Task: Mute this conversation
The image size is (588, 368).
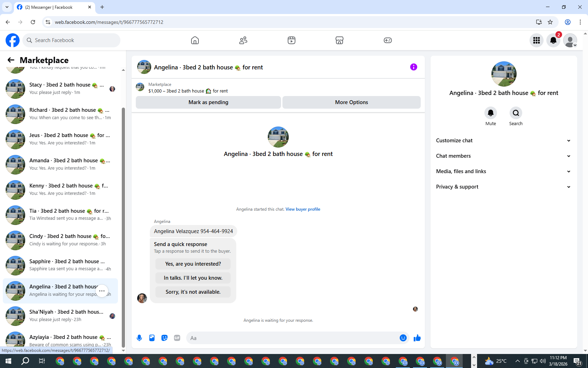Action: 491,113
